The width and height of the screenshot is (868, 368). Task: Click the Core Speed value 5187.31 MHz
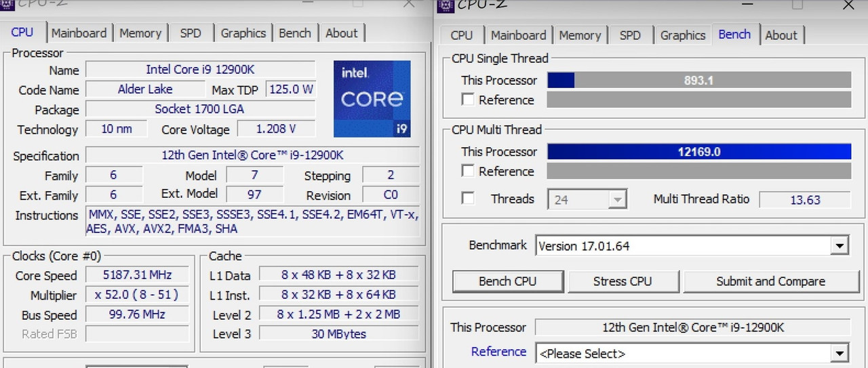click(136, 274)
